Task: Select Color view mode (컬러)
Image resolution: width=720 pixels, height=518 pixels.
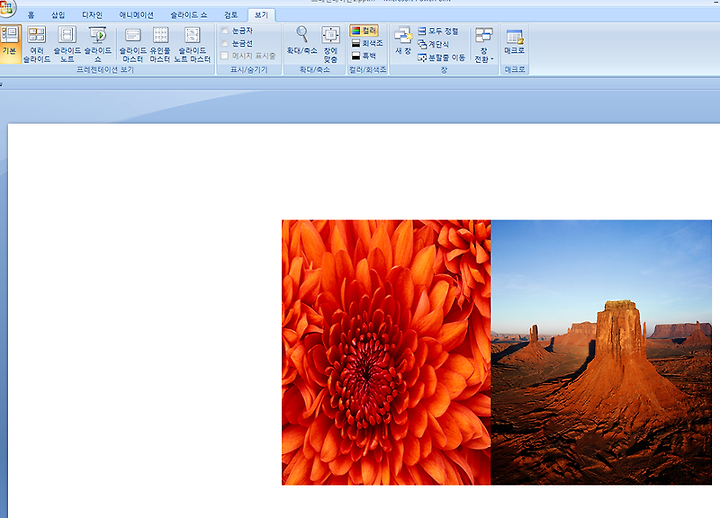Action: pyautogui.click(x=364, y=30)
